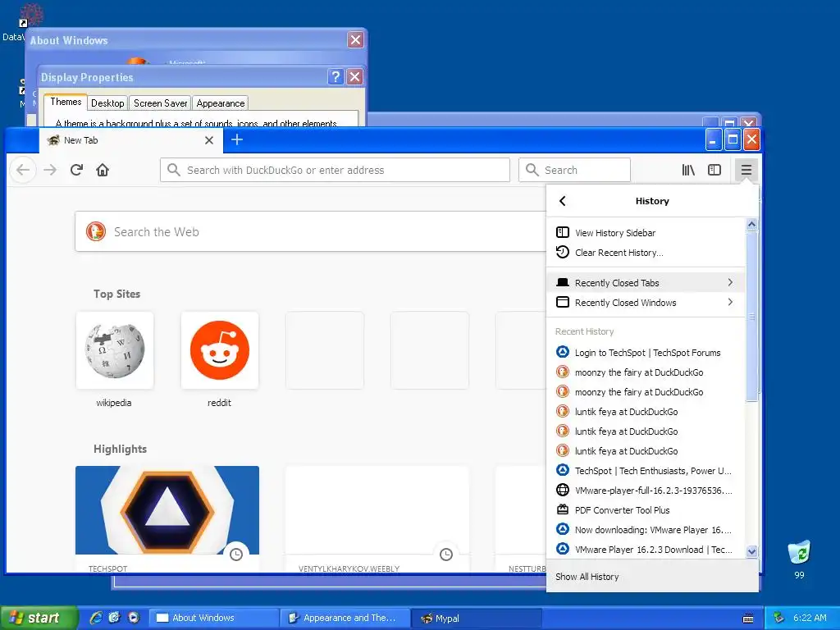
Task: Go back from History panel with chevron
Action: coord(562,201)
